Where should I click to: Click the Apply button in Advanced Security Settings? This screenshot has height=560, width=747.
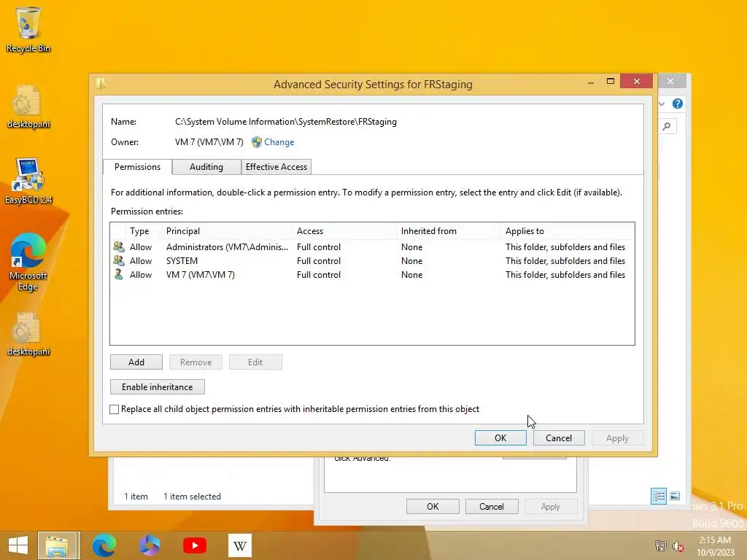[x=617, y=438]
